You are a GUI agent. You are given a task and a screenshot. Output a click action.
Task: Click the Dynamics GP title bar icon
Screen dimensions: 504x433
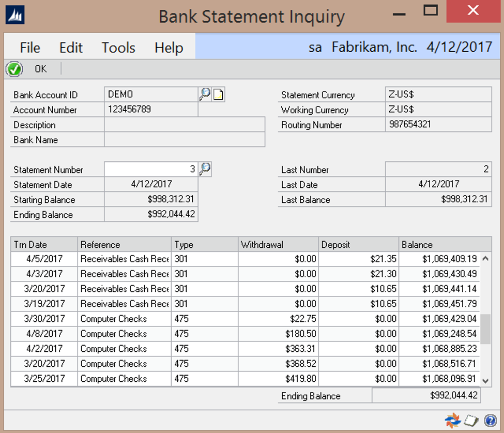(15, 16)
